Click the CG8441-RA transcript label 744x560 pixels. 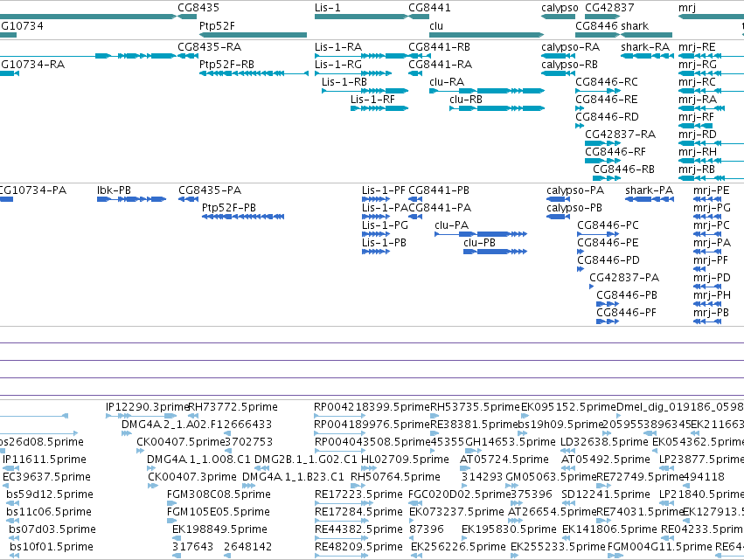pyautogui.click(x=441, y=65)
